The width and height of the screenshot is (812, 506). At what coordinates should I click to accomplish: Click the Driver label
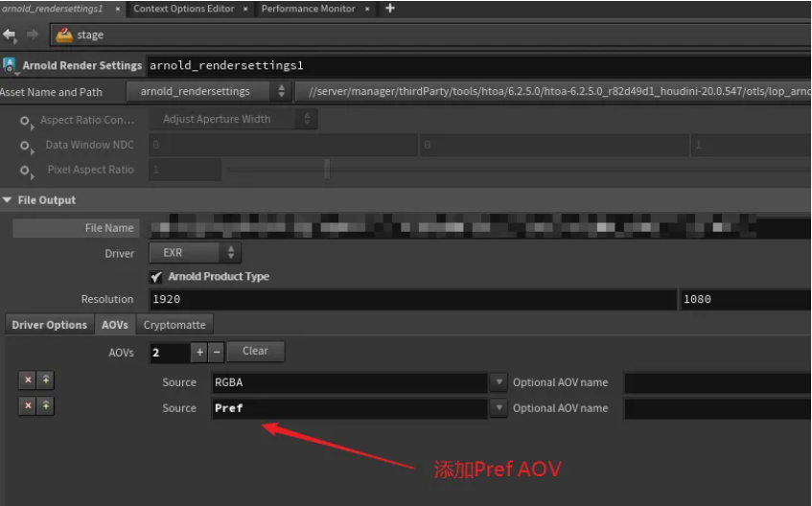[119, 254]
